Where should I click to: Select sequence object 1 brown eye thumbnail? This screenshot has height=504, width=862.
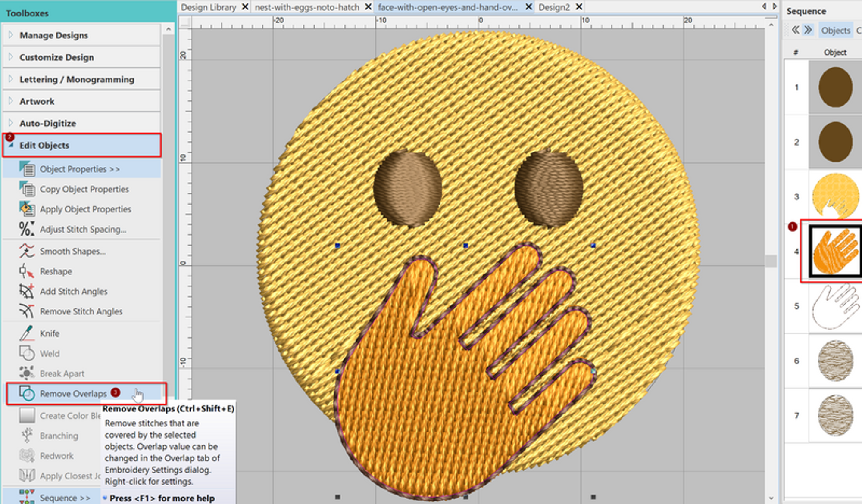pos(835,87)
